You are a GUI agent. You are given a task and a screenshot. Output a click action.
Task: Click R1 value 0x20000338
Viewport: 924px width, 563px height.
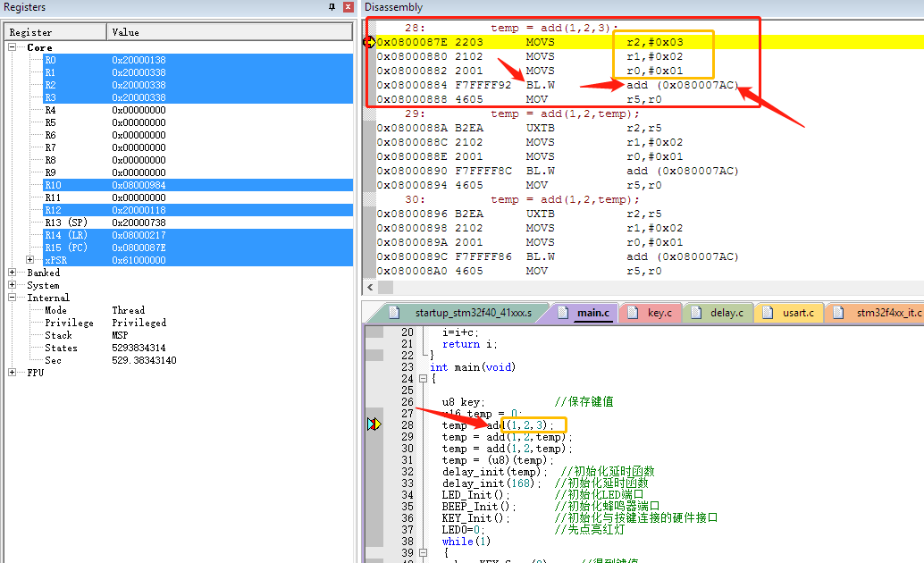tap(139, 72)
